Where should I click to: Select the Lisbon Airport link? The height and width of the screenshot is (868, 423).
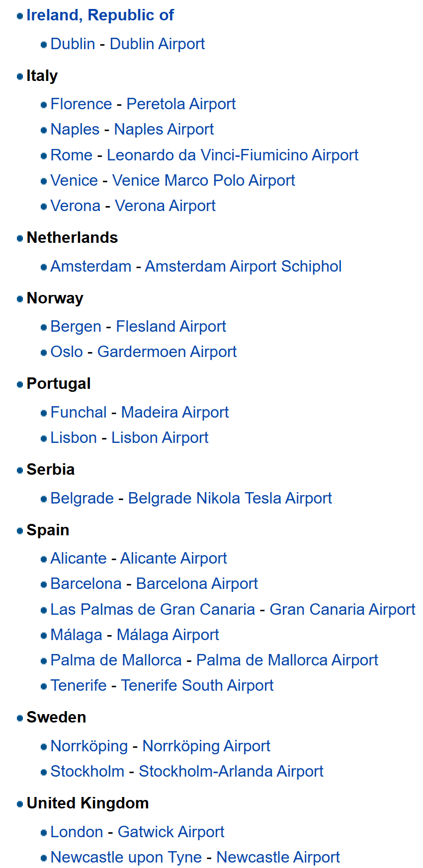point(160,438)
